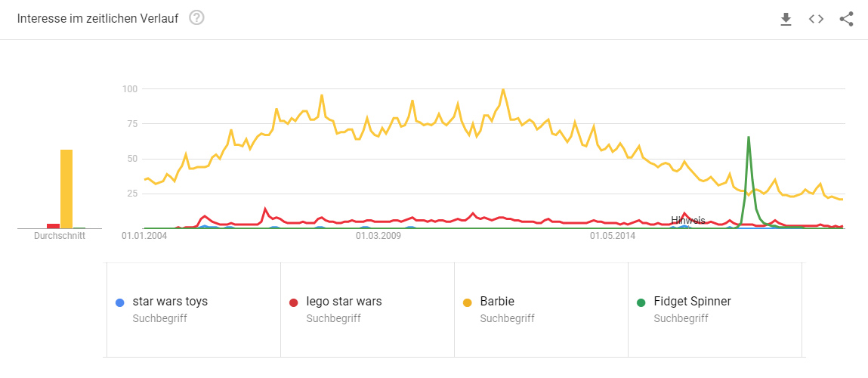Click the 'Hinweis' note marker on chart

pos(687,221)
